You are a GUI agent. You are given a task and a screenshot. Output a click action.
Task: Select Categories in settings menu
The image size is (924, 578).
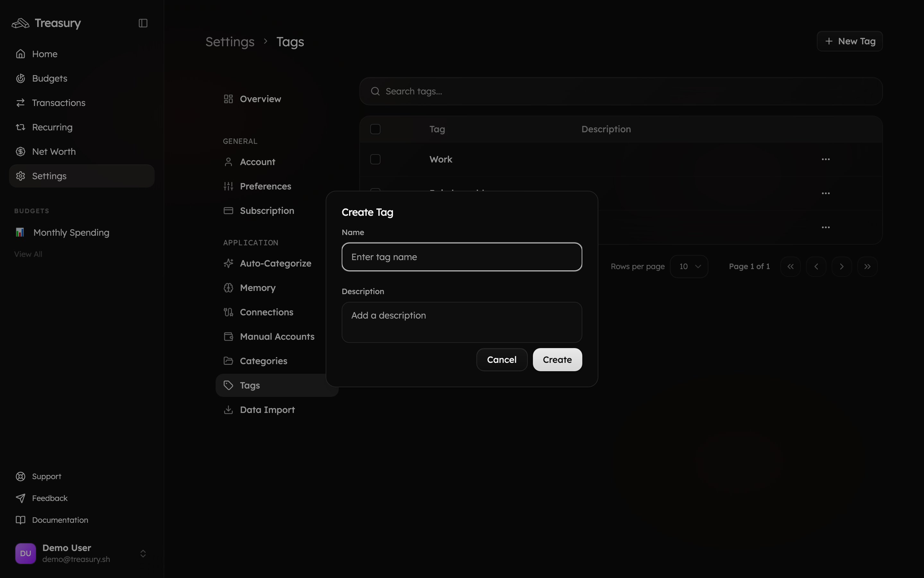(277, 361)
